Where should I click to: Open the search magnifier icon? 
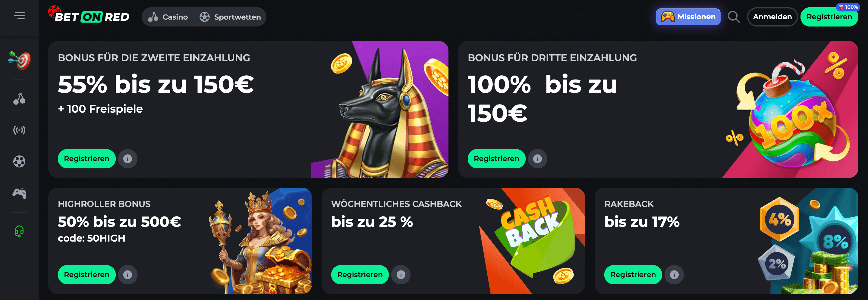pos(734,17)
